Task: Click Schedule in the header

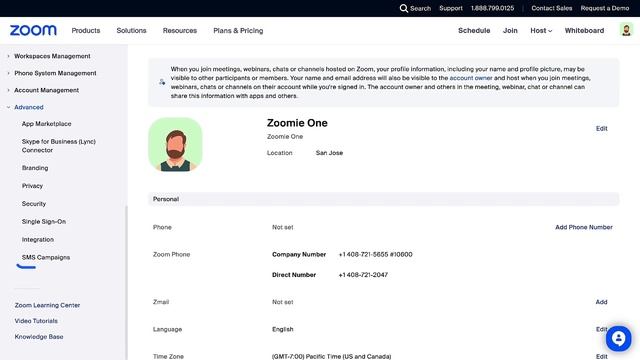Action: tap(474, 31)
